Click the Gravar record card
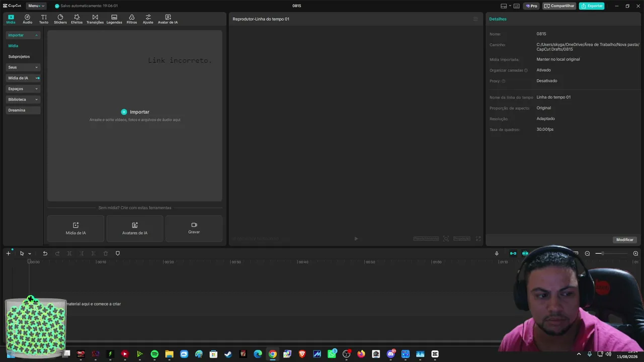644x362 pixels. point(194,229)
